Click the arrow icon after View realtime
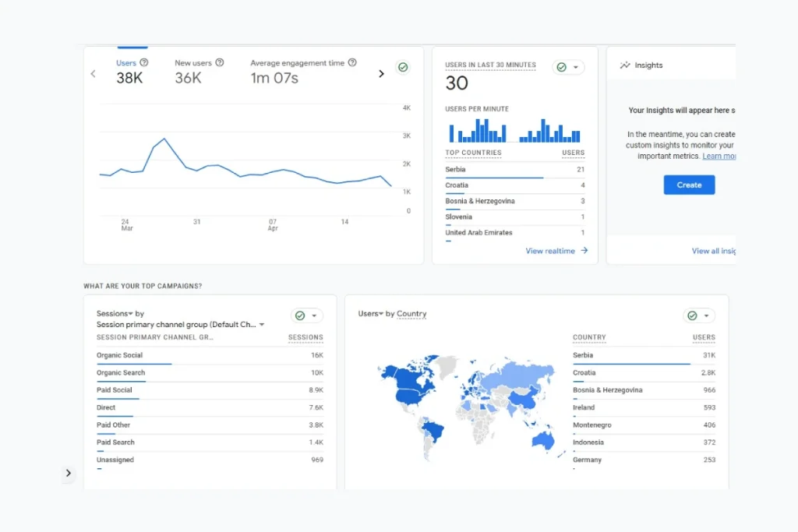Viewport: 798px width, 532px height. pos(584,251)
